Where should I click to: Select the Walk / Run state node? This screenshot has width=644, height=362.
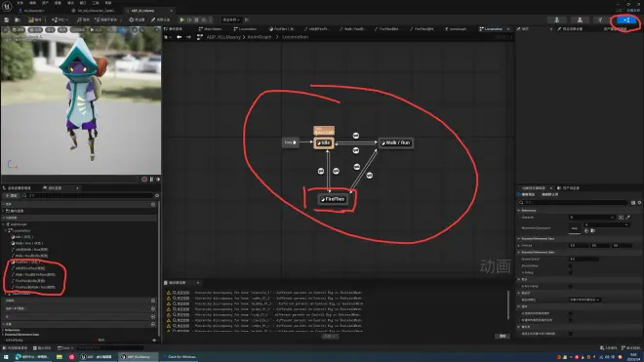395,143
